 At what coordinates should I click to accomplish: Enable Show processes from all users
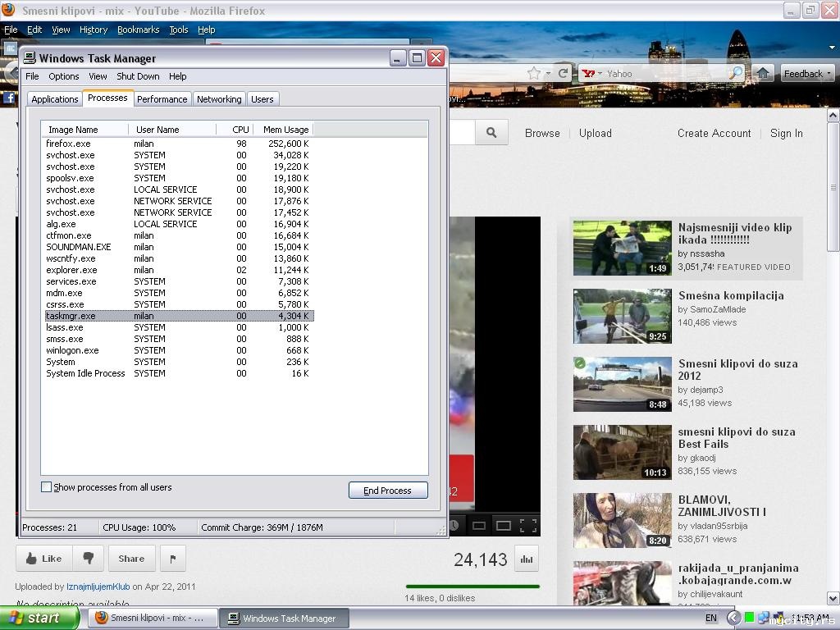47,487
